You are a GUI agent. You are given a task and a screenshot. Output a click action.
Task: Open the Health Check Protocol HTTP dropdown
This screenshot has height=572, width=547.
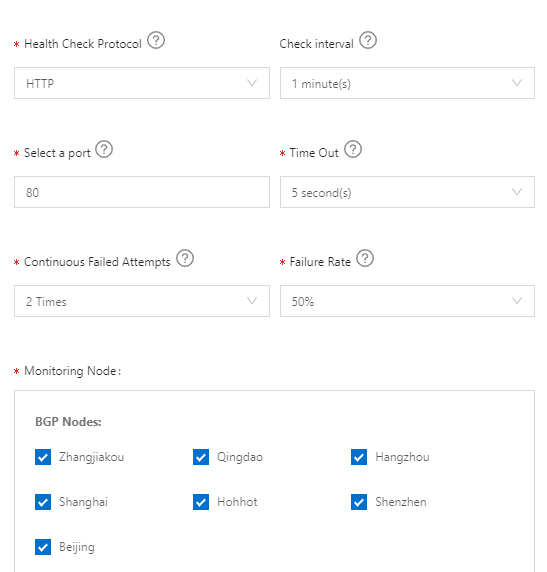[142, 83]
